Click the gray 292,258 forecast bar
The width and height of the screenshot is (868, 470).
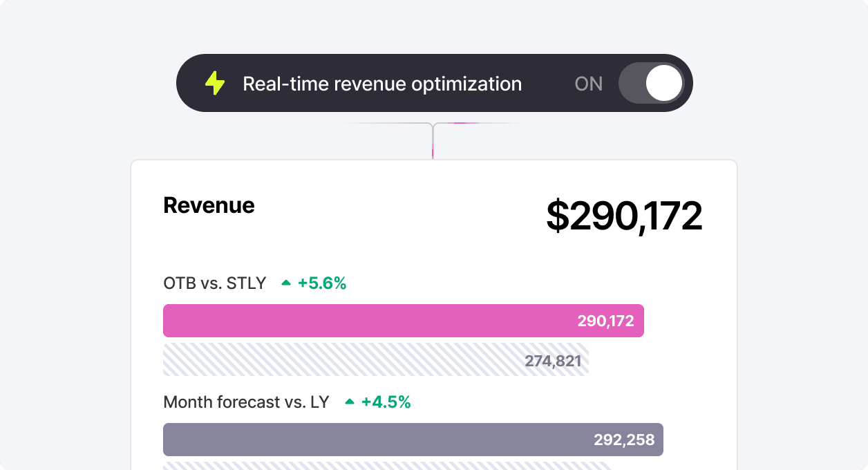coord(413,439)
